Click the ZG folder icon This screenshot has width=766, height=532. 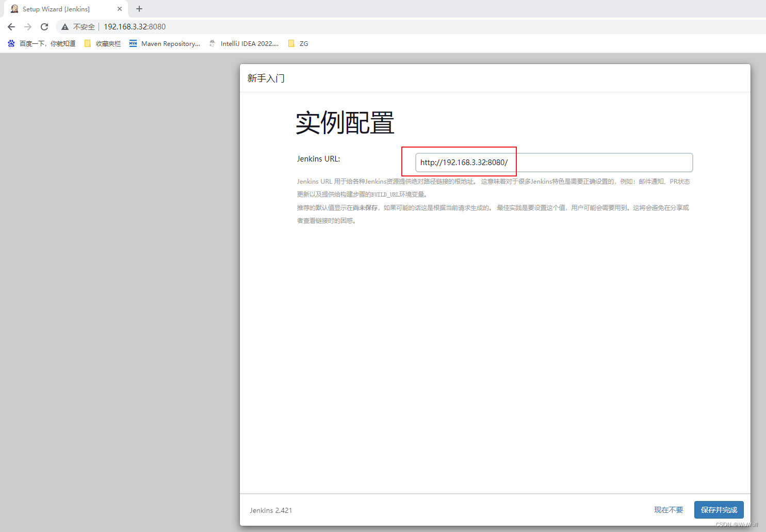click(291, 44)
